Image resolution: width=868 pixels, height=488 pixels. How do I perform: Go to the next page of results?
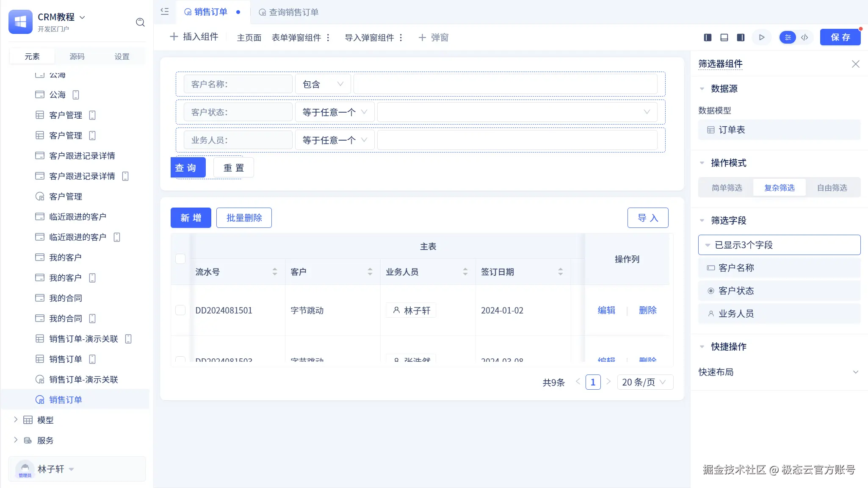pyautogui.click(x=608, y=382)
